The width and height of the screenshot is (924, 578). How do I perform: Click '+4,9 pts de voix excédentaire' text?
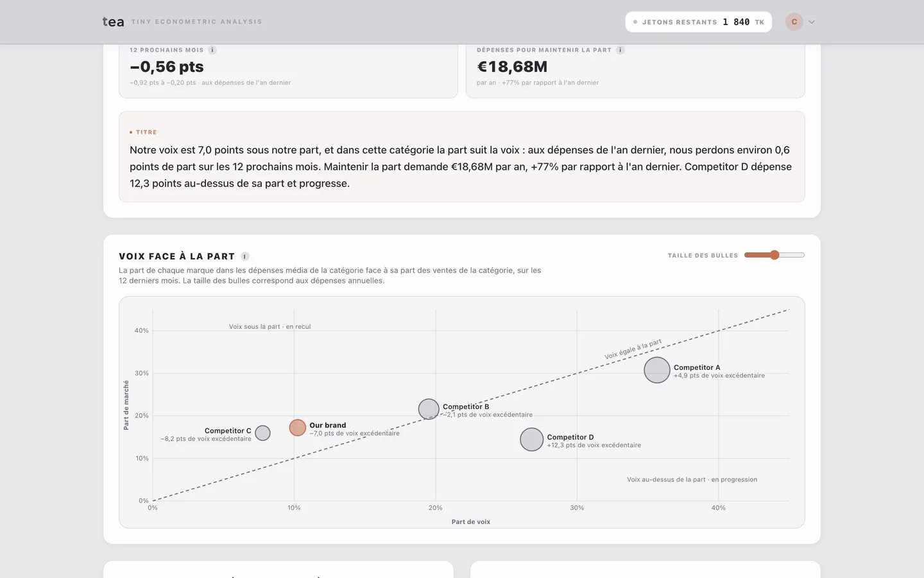point(719,376)
